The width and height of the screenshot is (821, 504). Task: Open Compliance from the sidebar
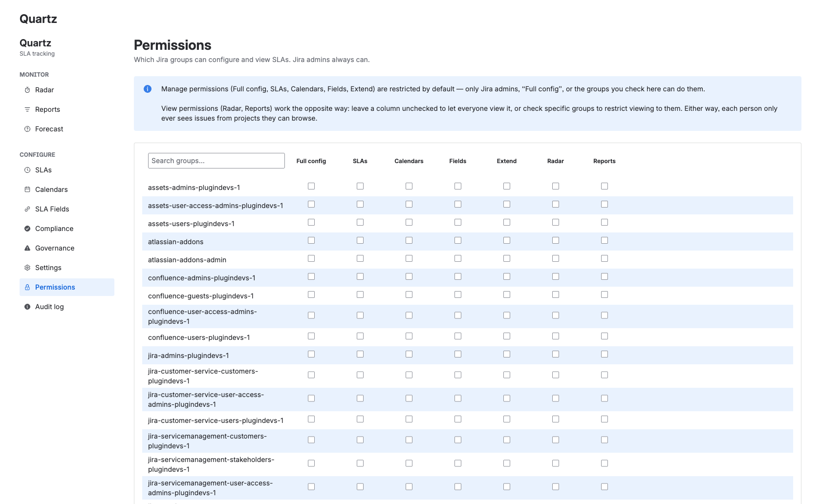(67, 229)
